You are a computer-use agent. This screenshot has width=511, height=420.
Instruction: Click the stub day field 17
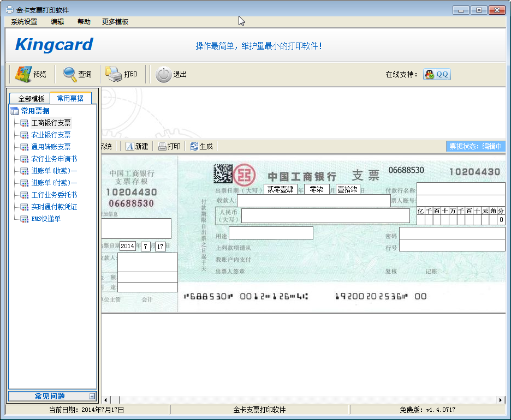[x=160, y=247]
